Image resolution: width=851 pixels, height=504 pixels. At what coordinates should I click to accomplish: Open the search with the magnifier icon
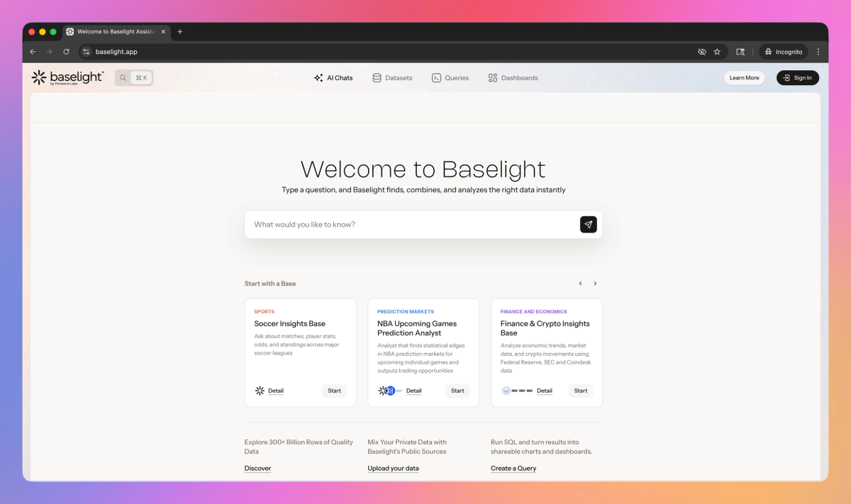click(122, 77)
